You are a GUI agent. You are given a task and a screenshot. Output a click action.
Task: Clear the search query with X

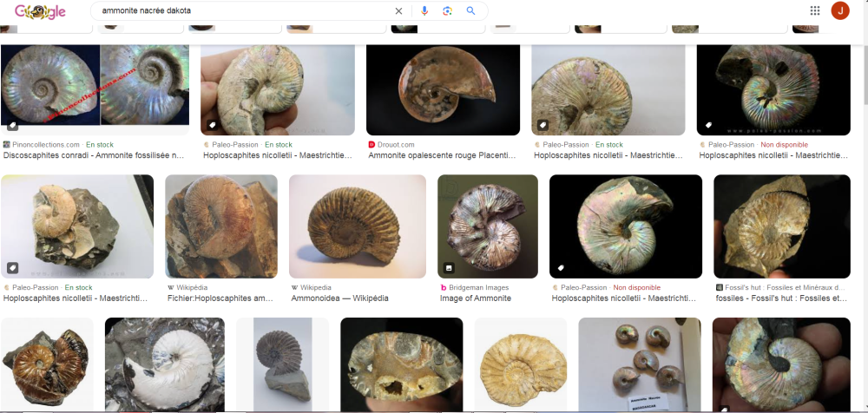(398, 11)
